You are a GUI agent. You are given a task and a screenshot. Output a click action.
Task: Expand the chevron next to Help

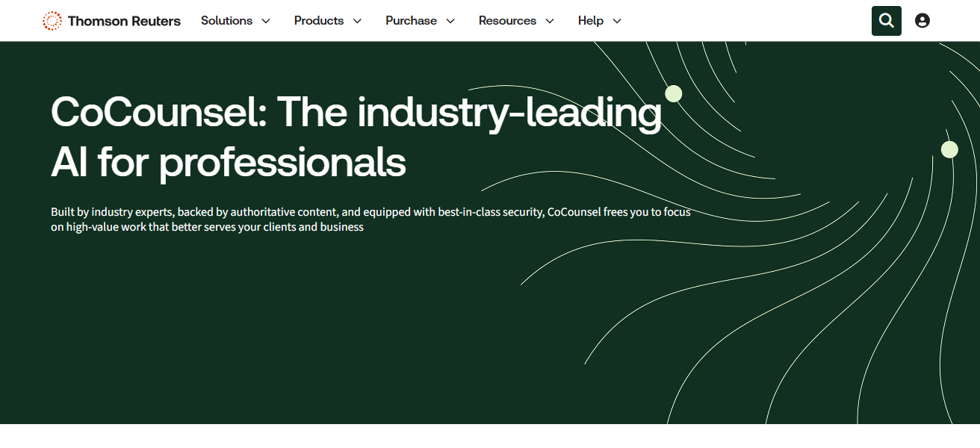(x=617, y=21)
